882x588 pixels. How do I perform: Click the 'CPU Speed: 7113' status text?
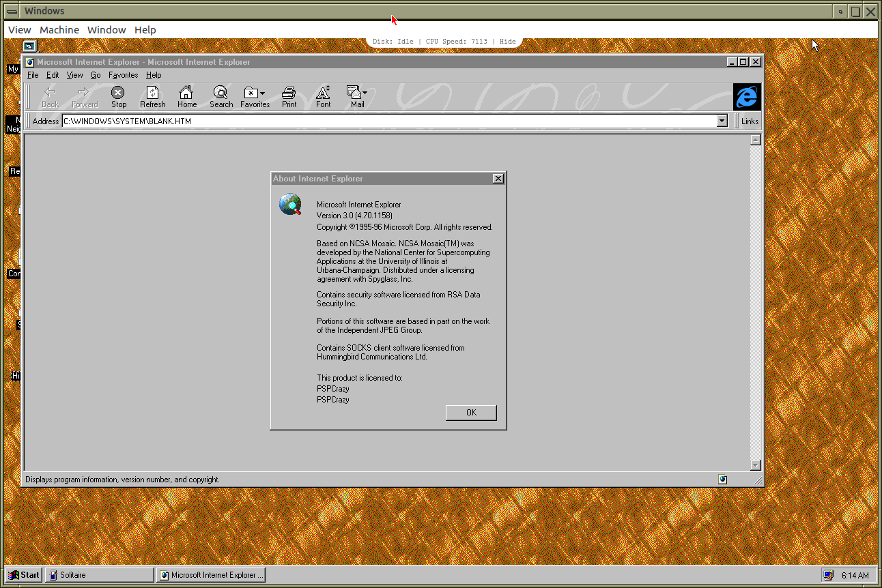(457, 42)
